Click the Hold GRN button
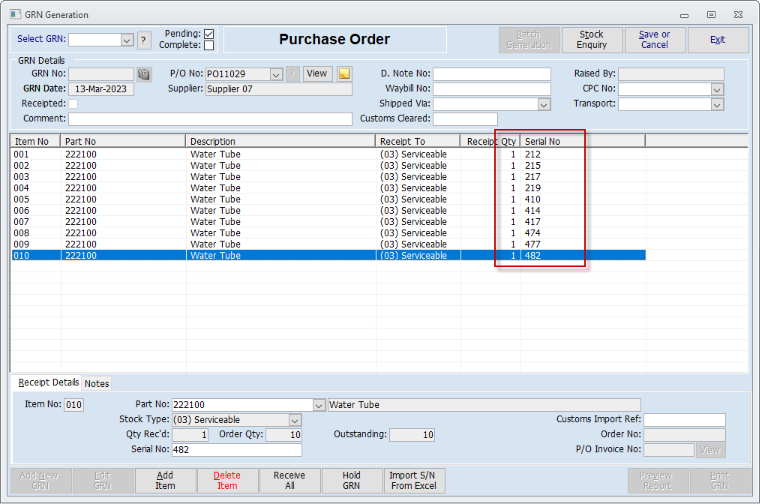Viewport: 760px width, 504px height. click(351, 481)
